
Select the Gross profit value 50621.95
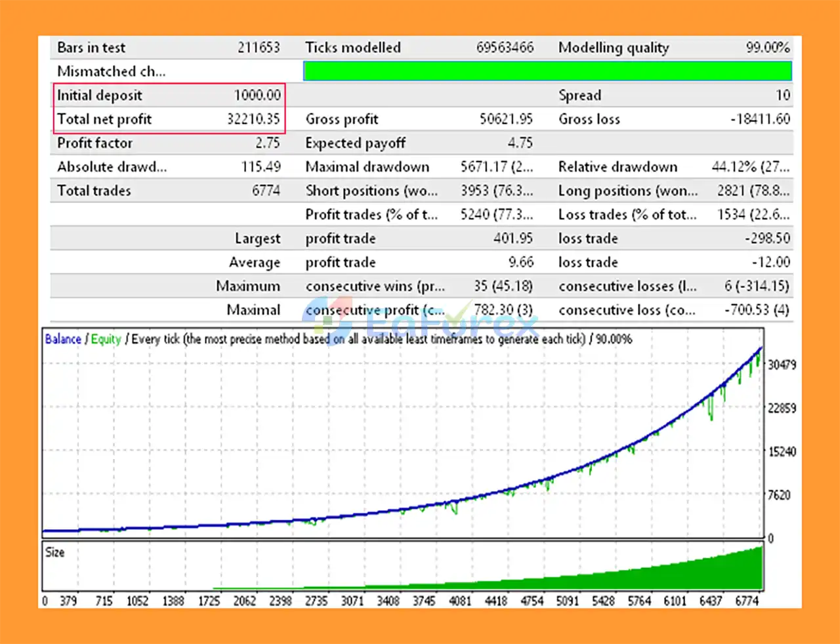[505, 119]
